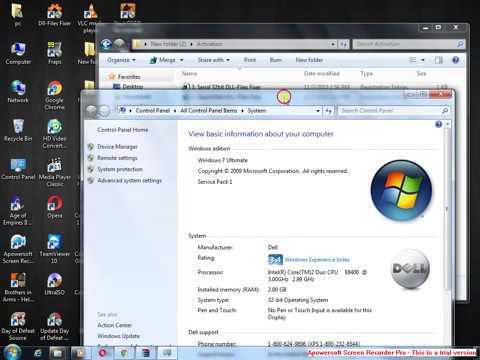Select All Control Panel Items breadcrumb
Viewport: 480px width, 360px height.
click(x=209, y=110)
